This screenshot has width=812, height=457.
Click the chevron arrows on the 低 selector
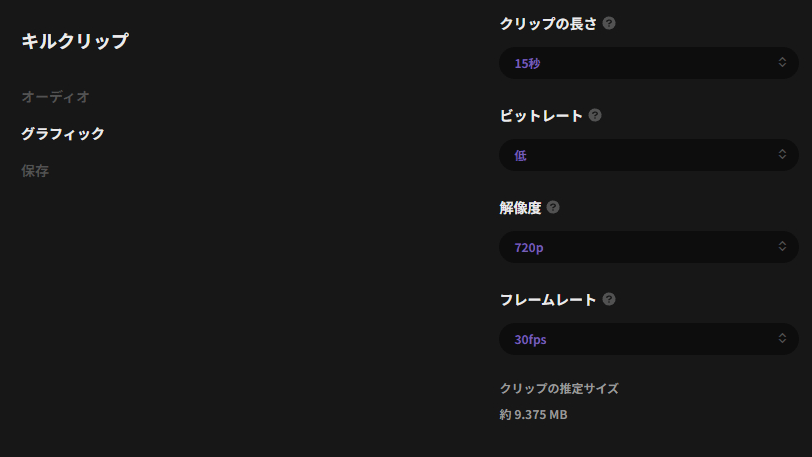(782, 155)
